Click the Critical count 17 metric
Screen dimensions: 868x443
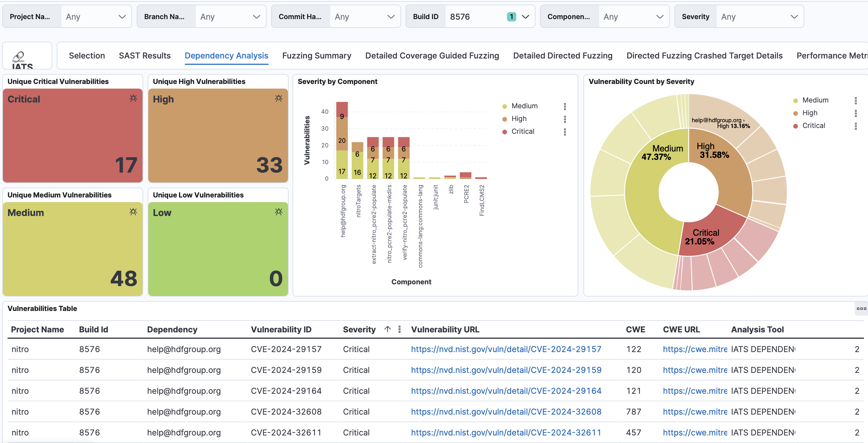point(126,165)
